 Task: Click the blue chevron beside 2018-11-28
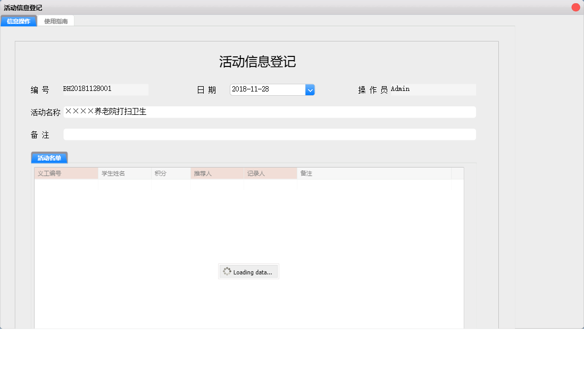310,89
